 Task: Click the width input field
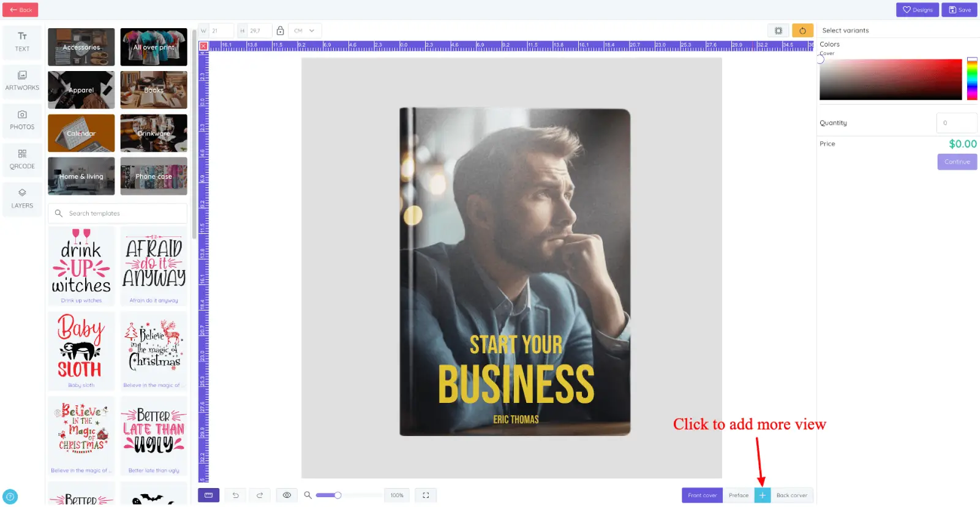[x=221, y=31]
